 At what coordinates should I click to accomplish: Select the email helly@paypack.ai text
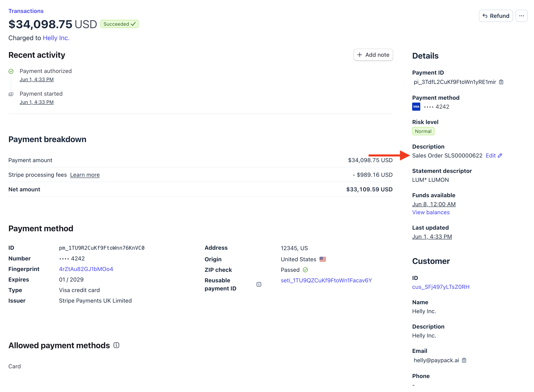tap(436, 360)
